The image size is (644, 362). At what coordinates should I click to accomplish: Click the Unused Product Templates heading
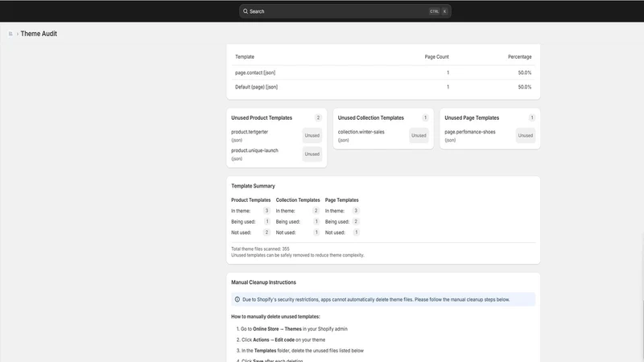click(262, 117)
